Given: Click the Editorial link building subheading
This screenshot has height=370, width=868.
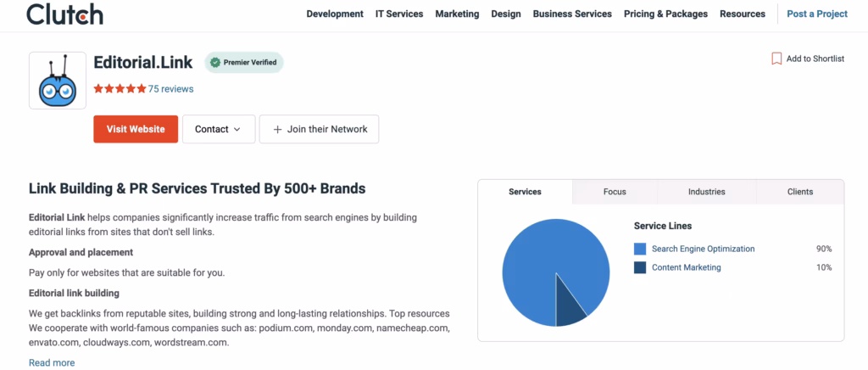Looking at the screenshot, I should coord(74,293).
